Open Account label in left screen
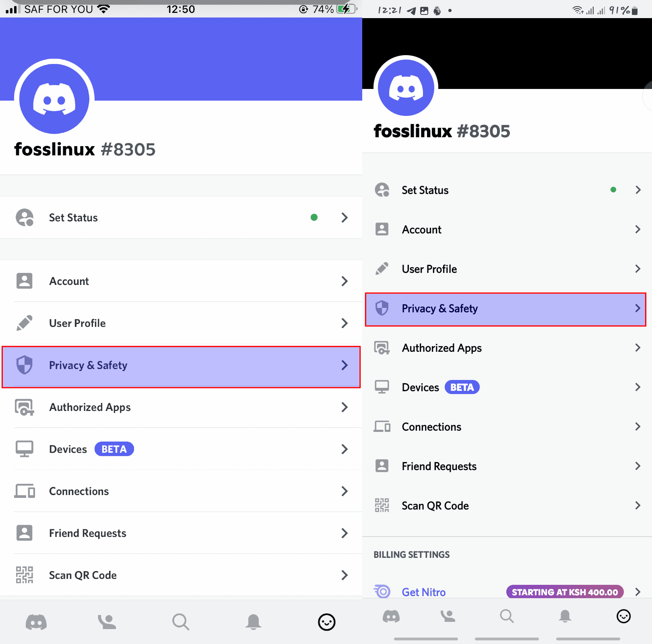Screen dimensions: 652x644 click(69, 281)
